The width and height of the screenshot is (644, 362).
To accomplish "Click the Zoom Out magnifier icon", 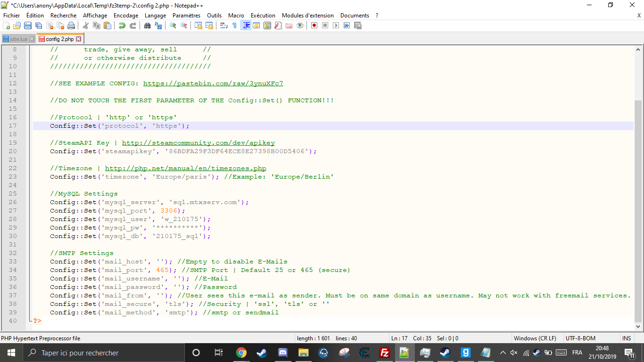I will click(x=183, y=25).
